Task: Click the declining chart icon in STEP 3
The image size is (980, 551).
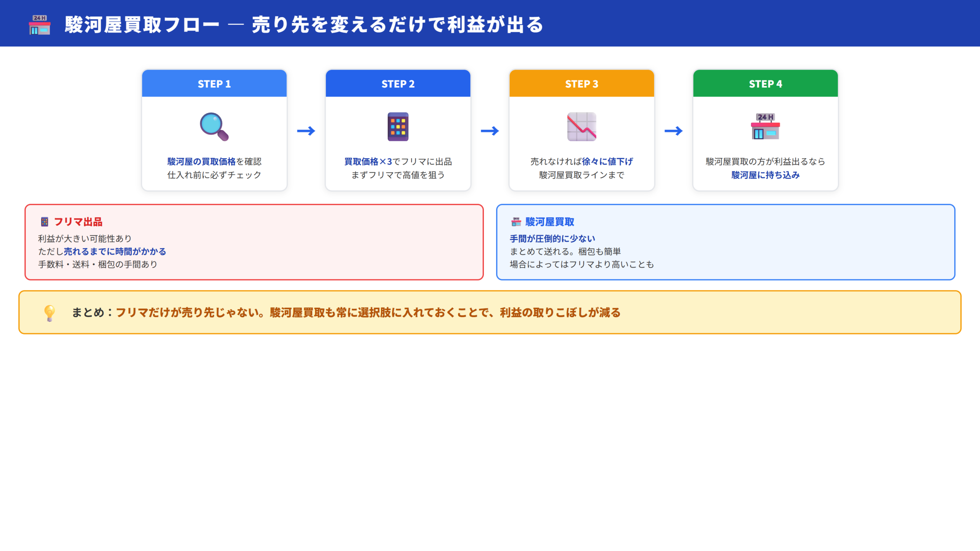Action: click(581, 127)
